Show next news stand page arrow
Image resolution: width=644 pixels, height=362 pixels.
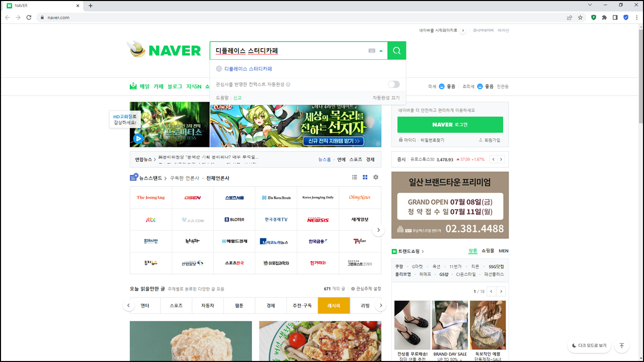click(378, 230)
